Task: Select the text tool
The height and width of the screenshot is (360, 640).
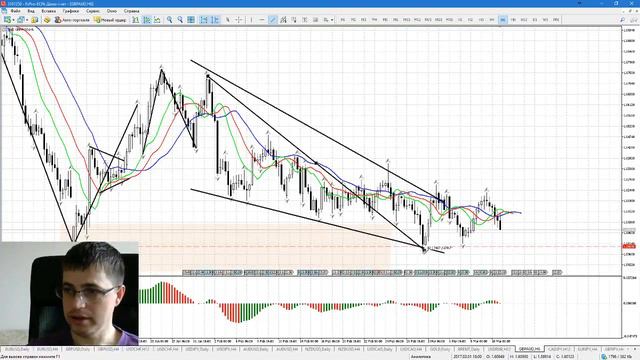Action: (304, 20)
